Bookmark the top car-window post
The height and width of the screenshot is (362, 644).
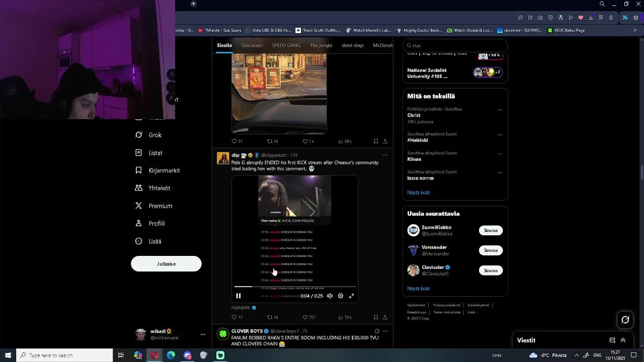click(376, 141)
